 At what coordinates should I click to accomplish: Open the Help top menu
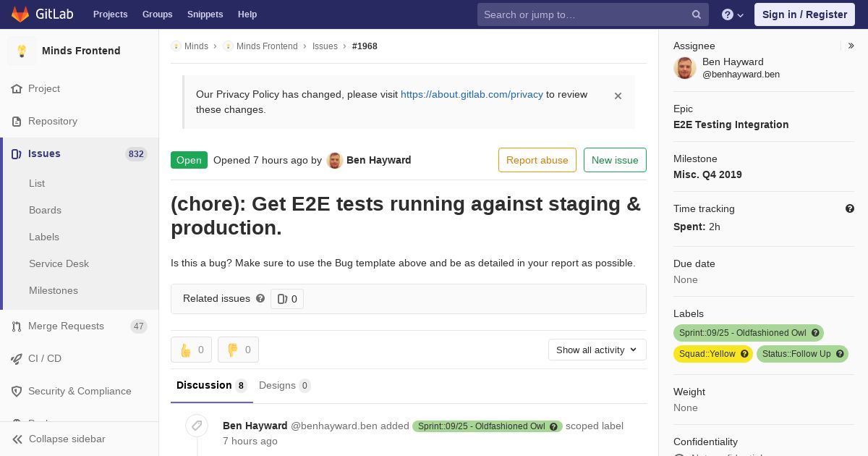pyautogui.click(x=247, y=14)
